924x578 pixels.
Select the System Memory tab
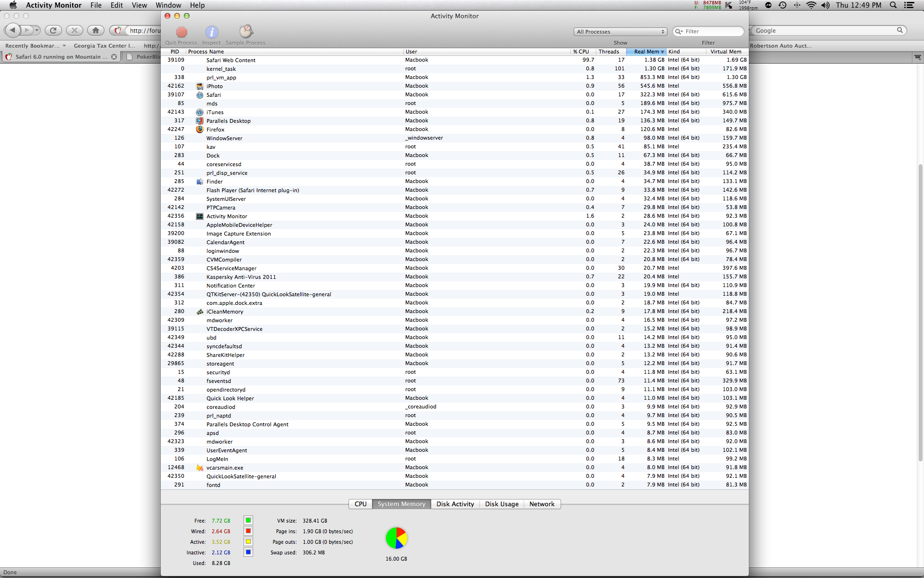401,504
